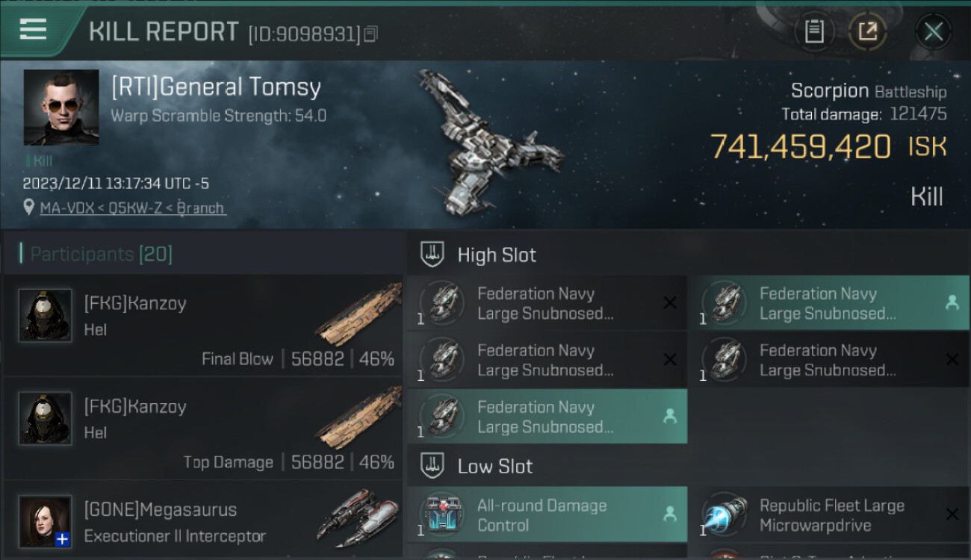
Task: Open the MA-VDX location link
Action: (133, 208)
